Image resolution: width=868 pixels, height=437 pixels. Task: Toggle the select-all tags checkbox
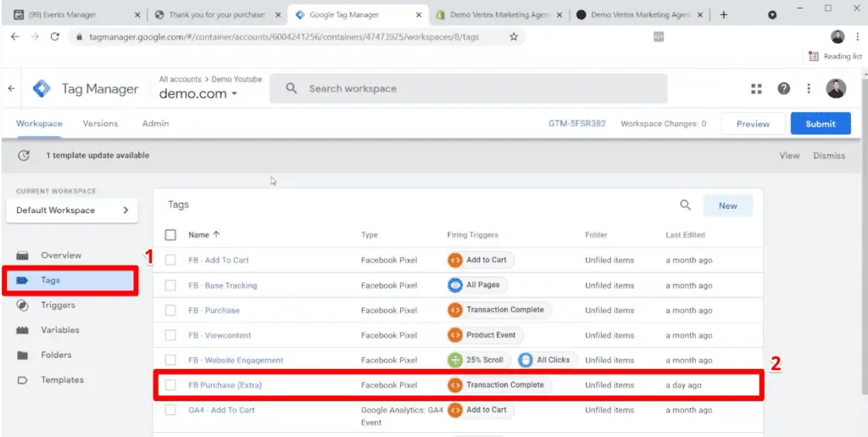point(170,235)
